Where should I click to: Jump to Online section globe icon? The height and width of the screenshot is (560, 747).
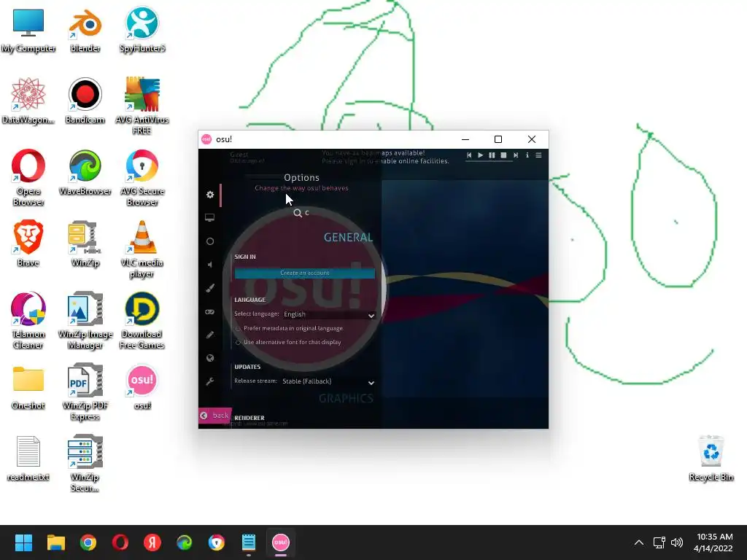point(210,358)
